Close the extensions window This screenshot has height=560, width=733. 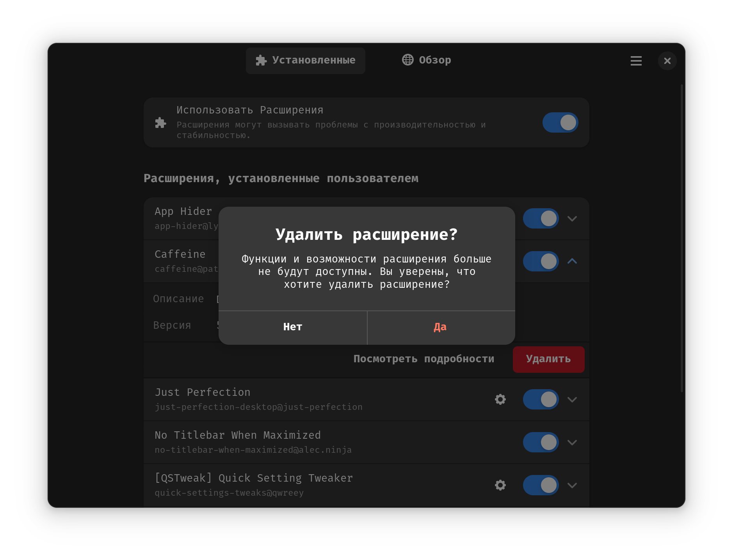pyautogui.click(x=667, y=61)
